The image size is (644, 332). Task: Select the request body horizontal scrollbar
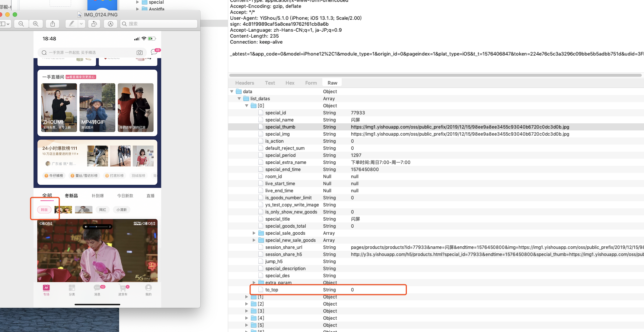pyautogui.click(x=436, y=75)
